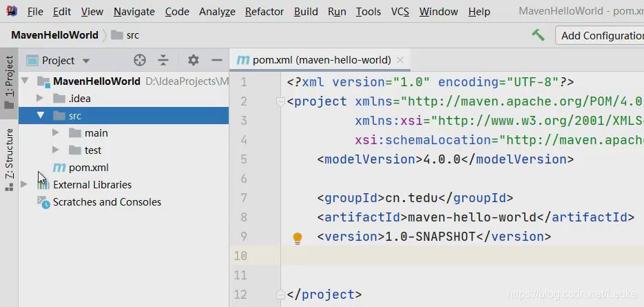
Task: Expand the main folder arrow
Action: coord(56,133)
